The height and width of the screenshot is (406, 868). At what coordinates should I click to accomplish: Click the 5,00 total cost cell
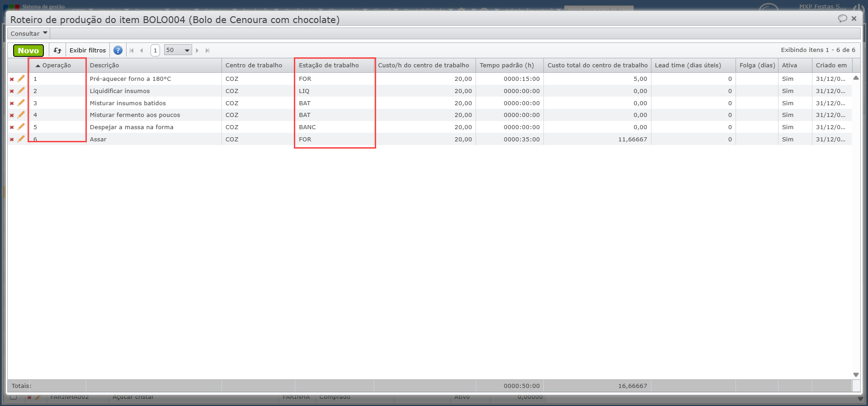click(597, 79)
